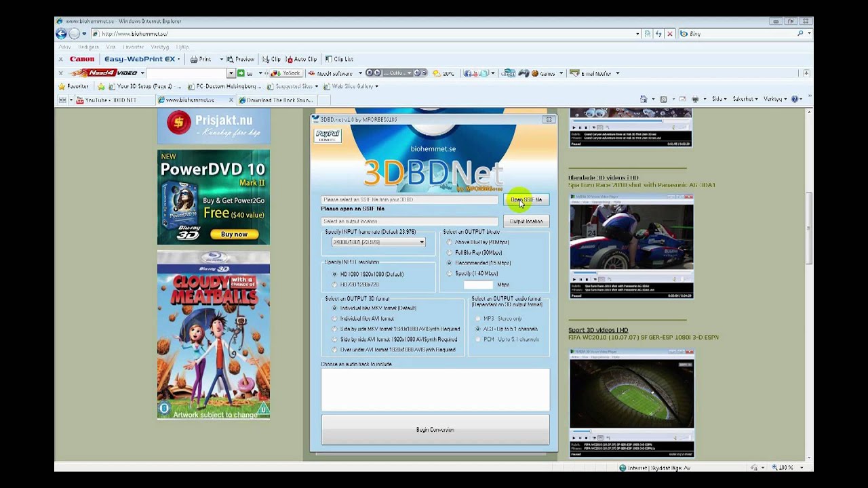Refresh the page with the reload icon
This screenshot has height=488, width=868.
point(658,33)
